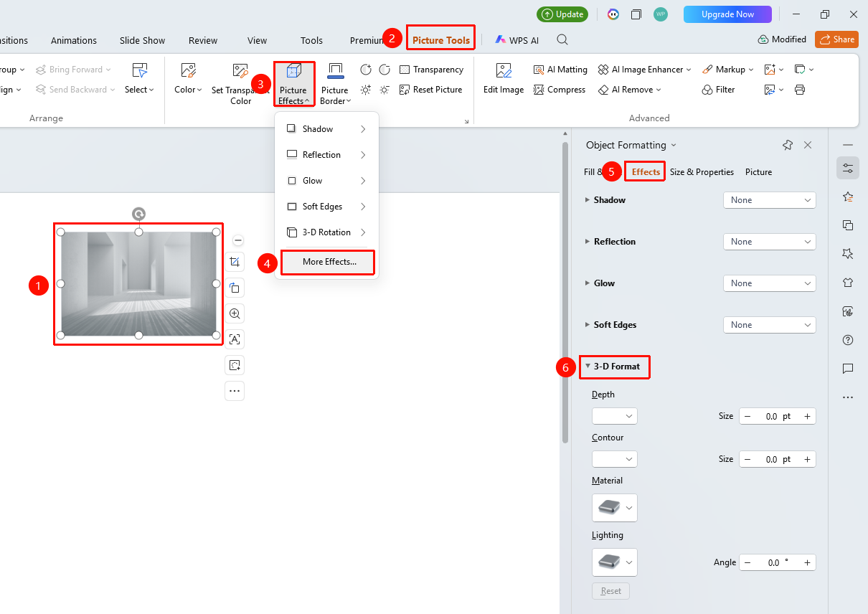This screenshot has height=614, width=868.
Task: Pin the Object Formatting pane
Action: pyautogui.click(x=788, y=145)
